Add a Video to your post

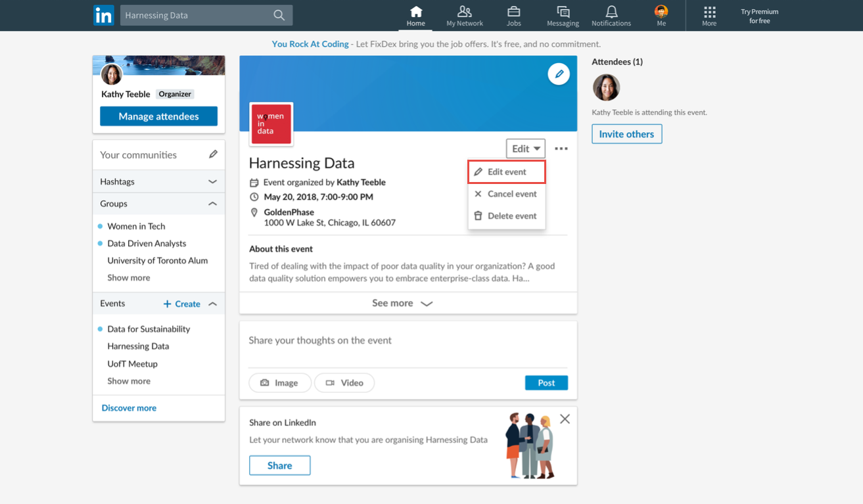(344, 382)
